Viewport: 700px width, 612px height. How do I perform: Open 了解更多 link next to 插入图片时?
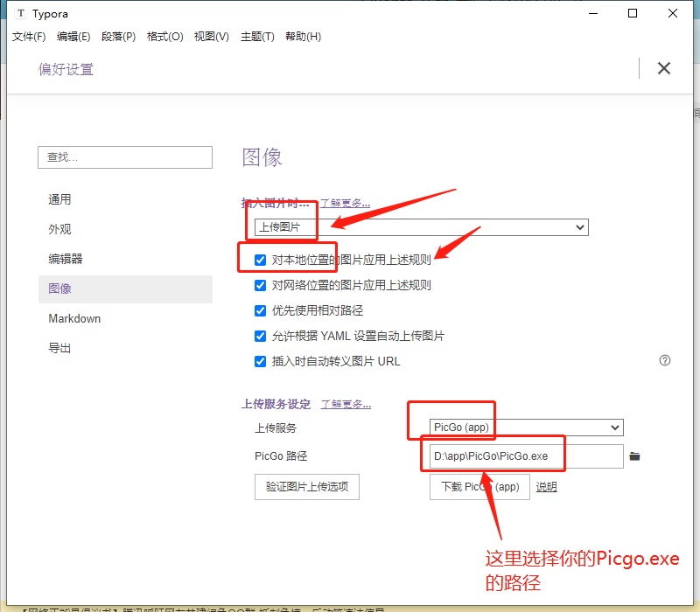click(345, 204)
